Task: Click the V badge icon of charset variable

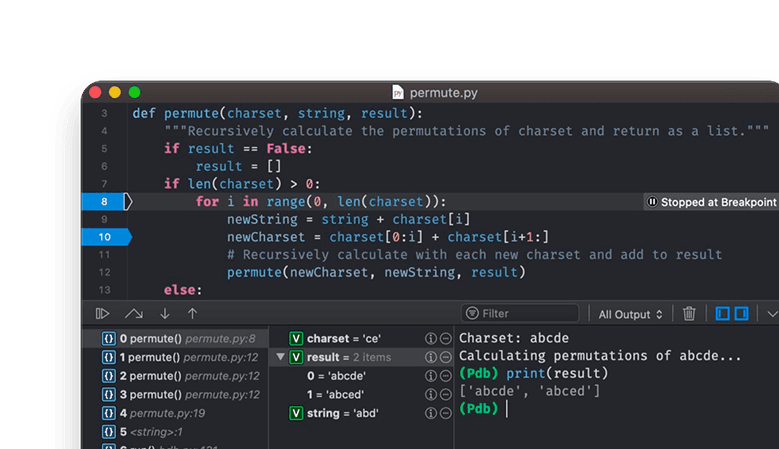Action: (296, 339)
